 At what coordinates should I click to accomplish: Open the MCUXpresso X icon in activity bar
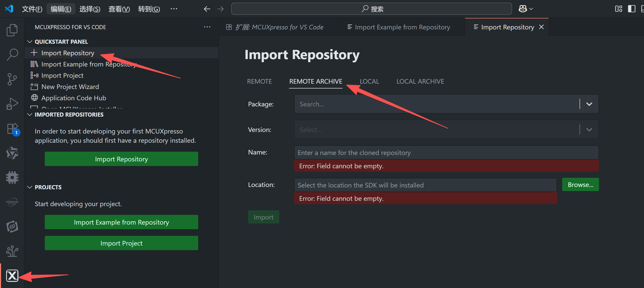click(x=12, y=276)
